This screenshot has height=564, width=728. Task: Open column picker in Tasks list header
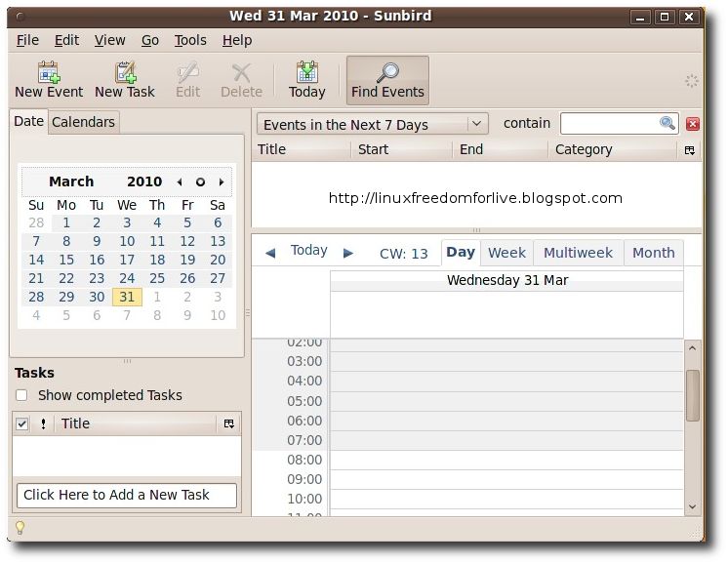229,423
